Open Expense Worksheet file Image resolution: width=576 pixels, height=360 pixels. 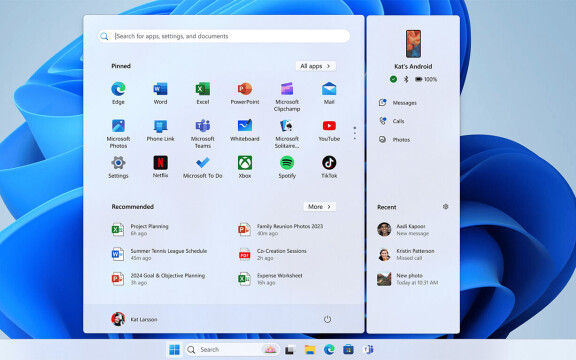click(270, 279)
